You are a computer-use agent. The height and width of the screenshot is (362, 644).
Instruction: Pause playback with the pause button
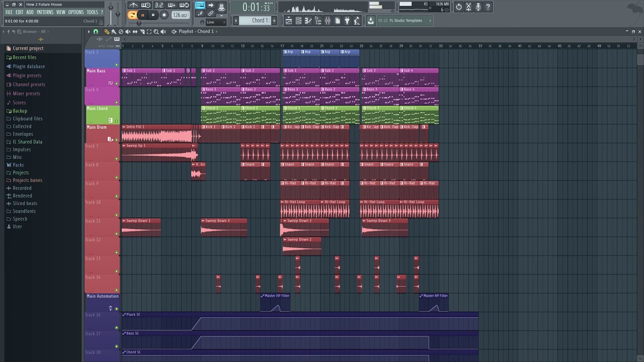(x=142, y=15)
